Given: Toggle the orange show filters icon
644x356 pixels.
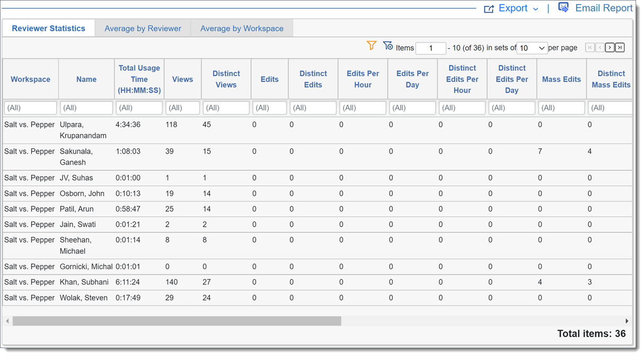Looking at the screenshot, I should (x=372, y=46).
